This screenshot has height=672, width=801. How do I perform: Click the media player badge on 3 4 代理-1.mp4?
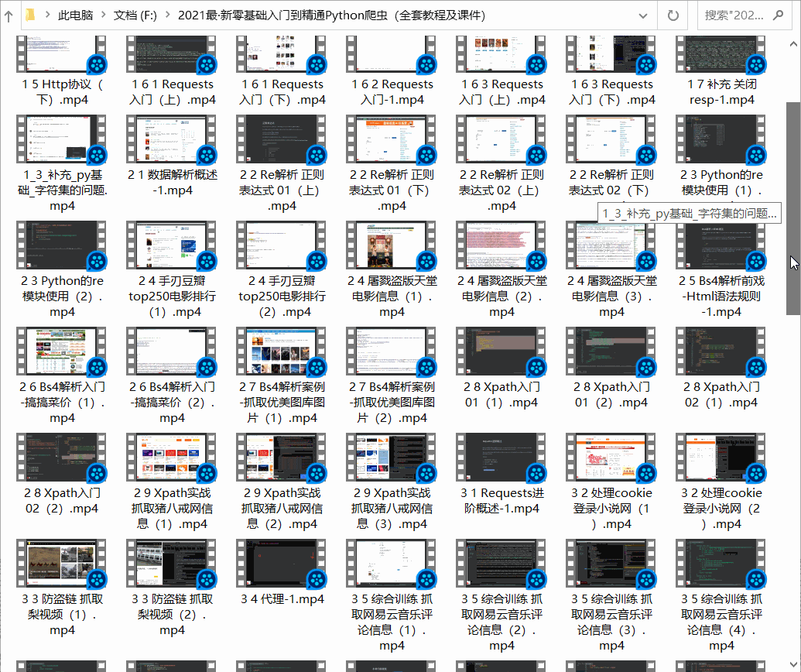(316, 578)
